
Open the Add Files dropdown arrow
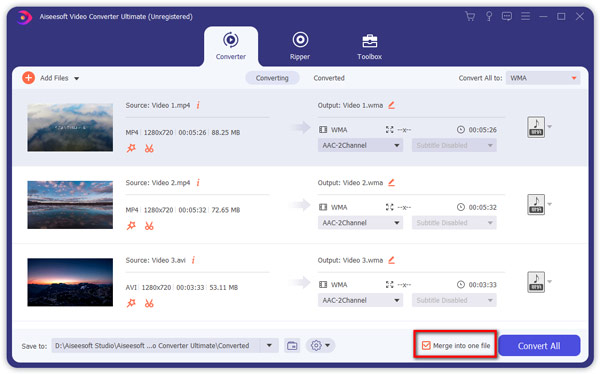(x=77, y=78)
